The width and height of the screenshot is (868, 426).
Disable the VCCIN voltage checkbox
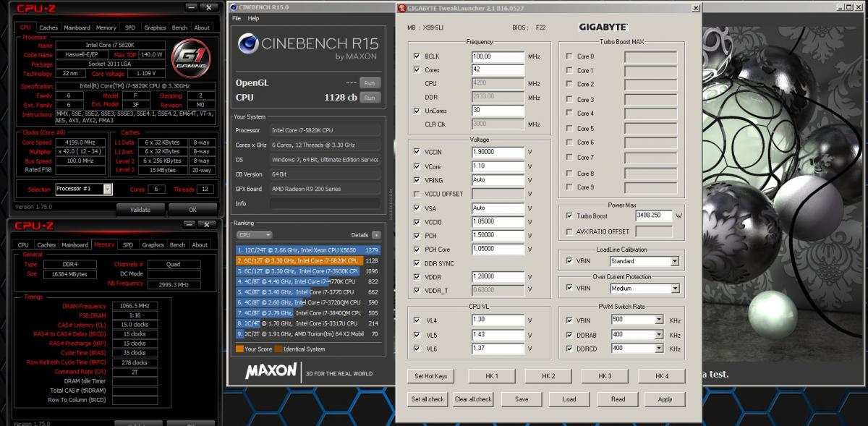(417, 152)
